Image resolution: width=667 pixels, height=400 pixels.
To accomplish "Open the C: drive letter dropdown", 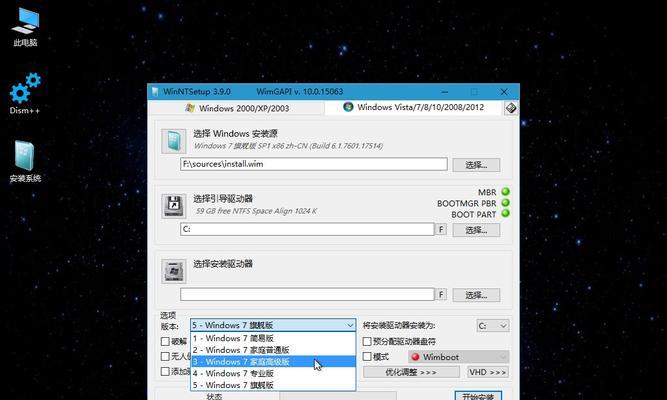I will [493, 326].
